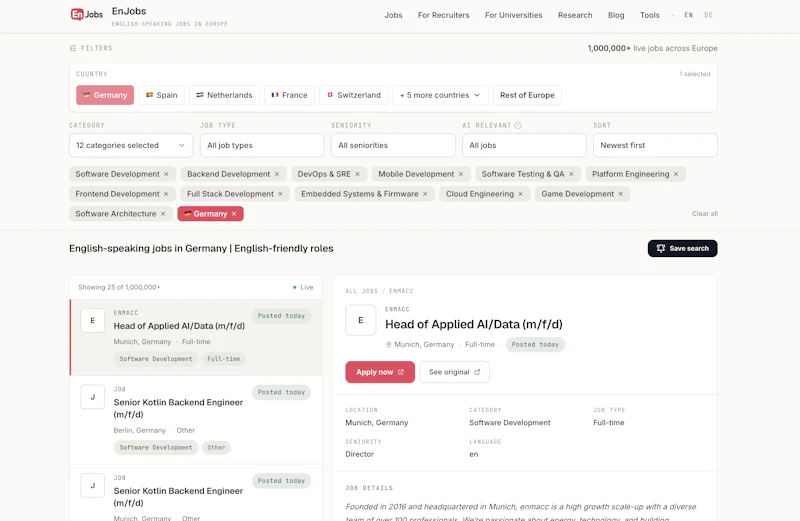Open Research nav item

click(575, 15)
